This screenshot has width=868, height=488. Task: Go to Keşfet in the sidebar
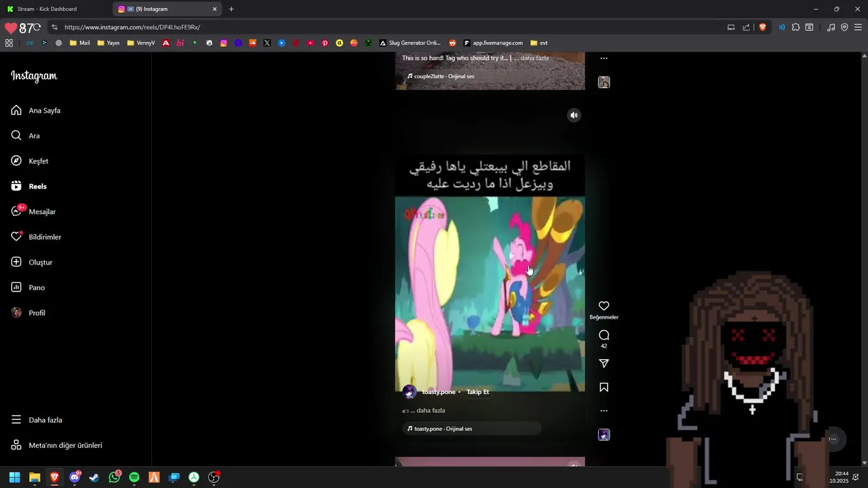click(30, 161)
